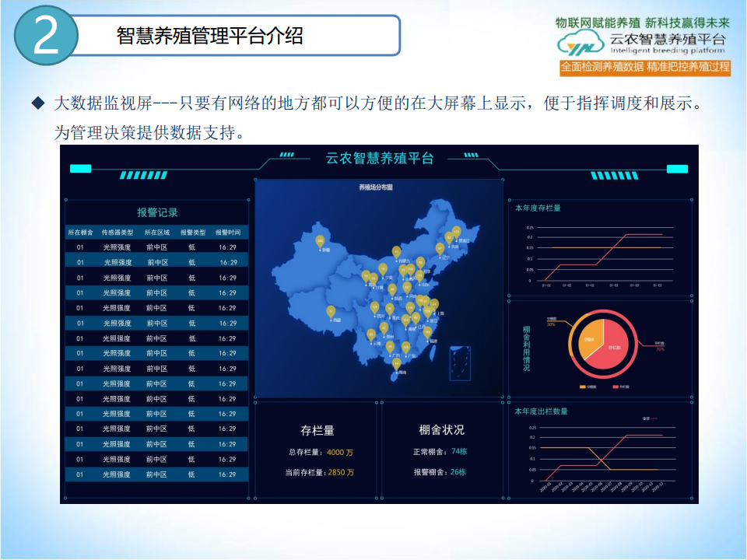The height and width of the screenshot is (560, 747).
Task: Select the Tibet (西藏) location pin
Action: tap(331, 311)
